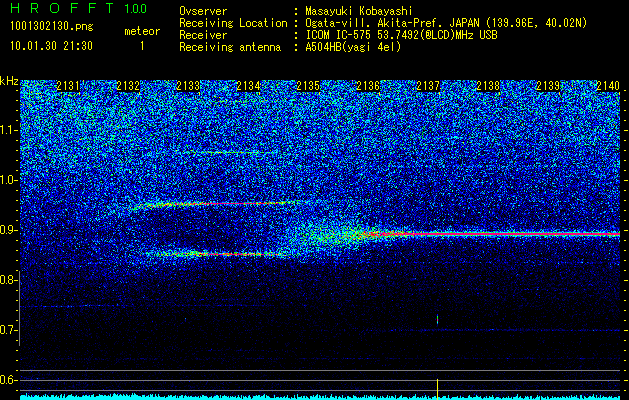Click the 0.8 kHz frequency label
Image resolution: width=629 pixels, height=400 pixels.
coord(8,280)
